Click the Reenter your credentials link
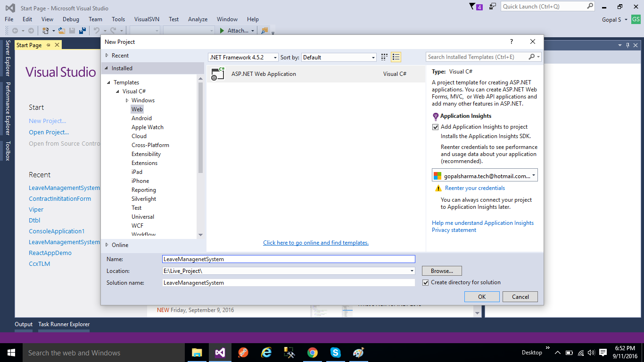 (475, 188)
